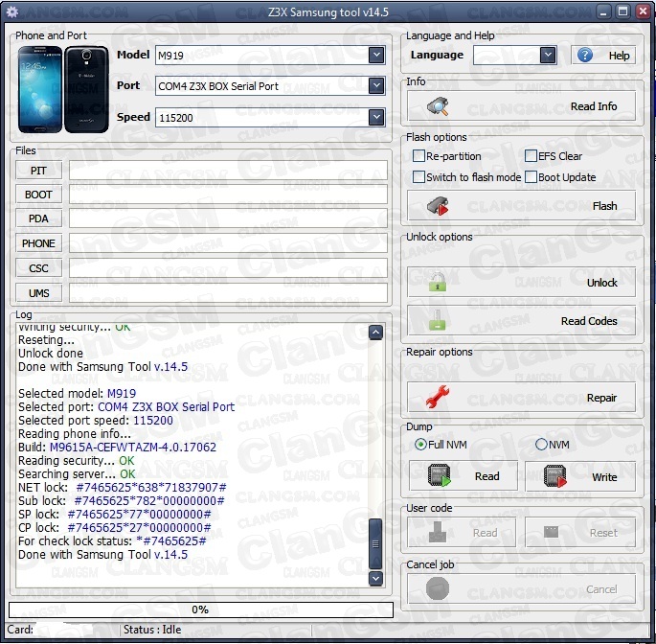Click the UMS file button

38,293
